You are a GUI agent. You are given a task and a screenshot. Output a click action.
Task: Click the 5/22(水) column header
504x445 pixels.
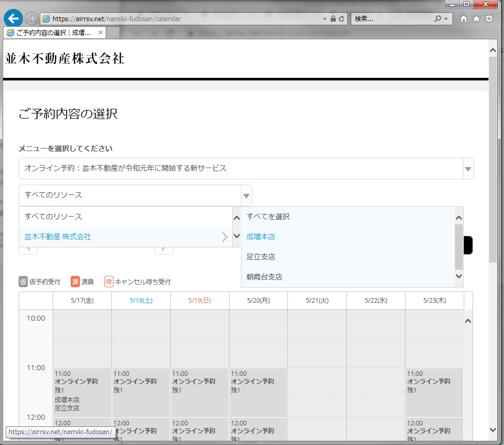pos(376,301)
